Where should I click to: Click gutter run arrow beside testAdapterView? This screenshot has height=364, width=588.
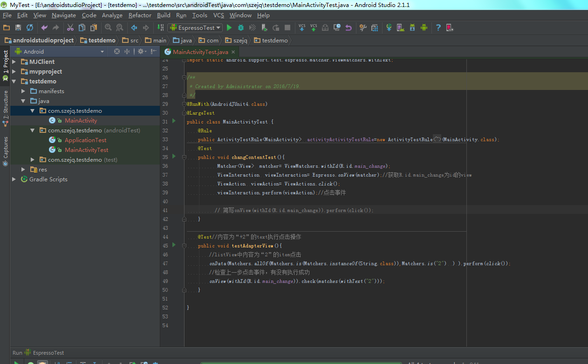pyautogui.click(x=174, y=245)
